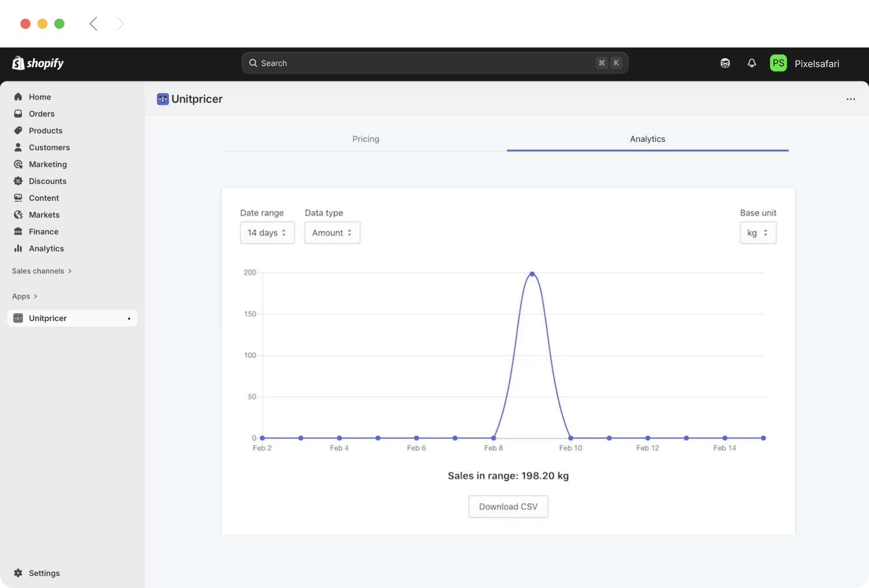Select the Analytics bar-chart icon
The height and width of the screenshot is (588, 869).
tap(18, 248)
